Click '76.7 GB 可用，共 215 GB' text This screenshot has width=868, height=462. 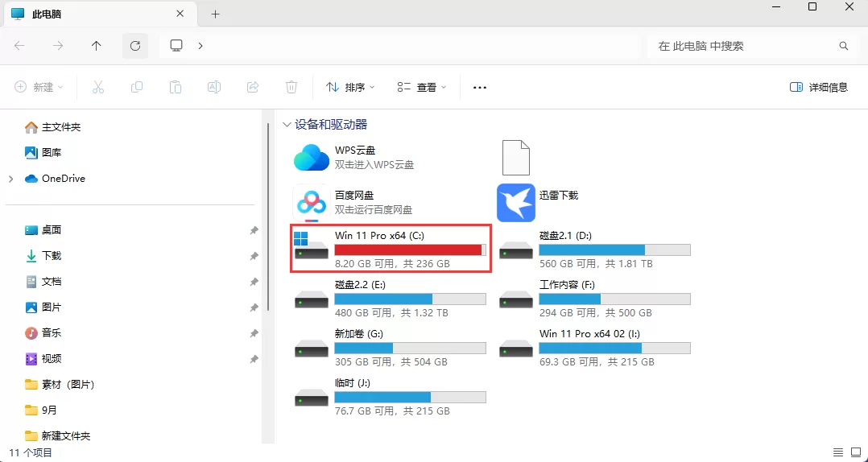click(392, 411)
